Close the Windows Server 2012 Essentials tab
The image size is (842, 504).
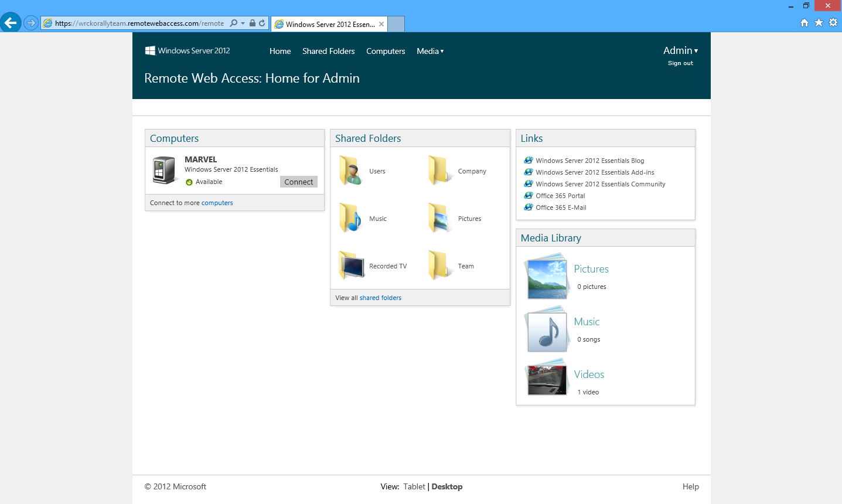(x=381, y=24)
